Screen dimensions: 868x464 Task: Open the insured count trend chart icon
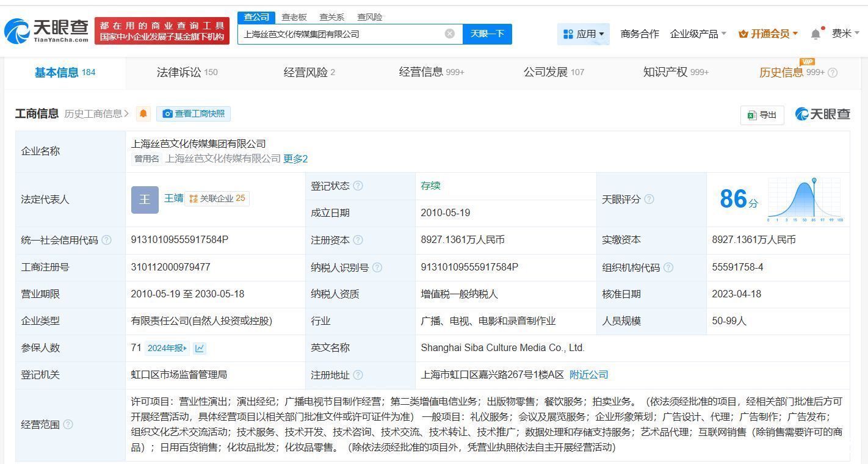(x=200, y=348)
